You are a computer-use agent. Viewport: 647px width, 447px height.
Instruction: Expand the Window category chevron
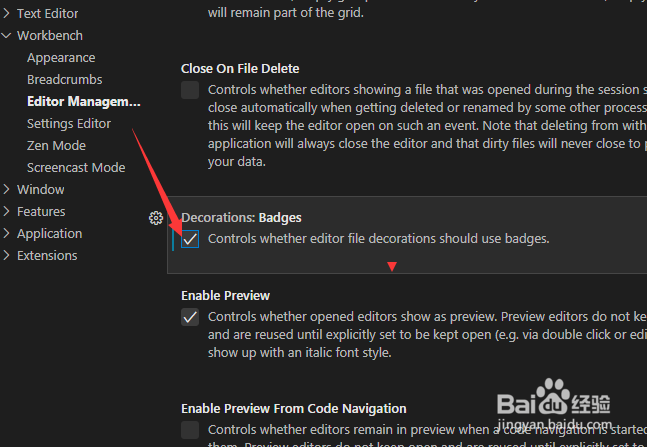coord(6,189)
